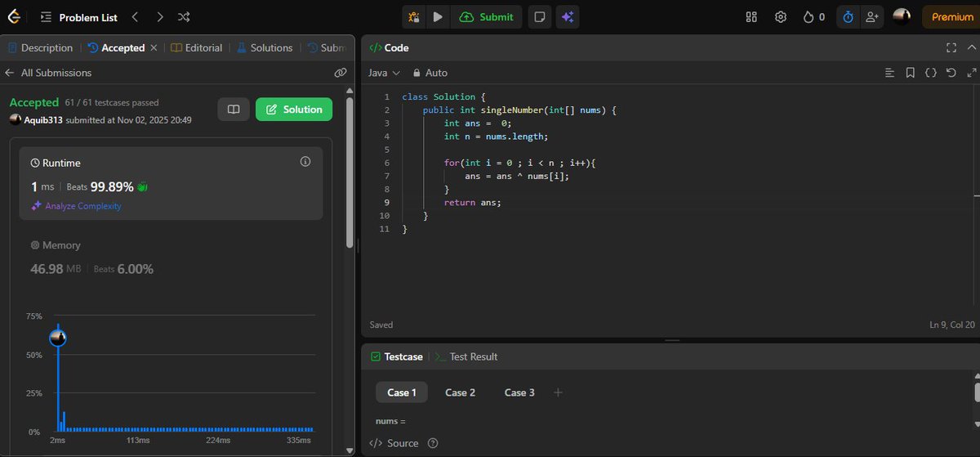Submit the solution

[x=487, y=16]
